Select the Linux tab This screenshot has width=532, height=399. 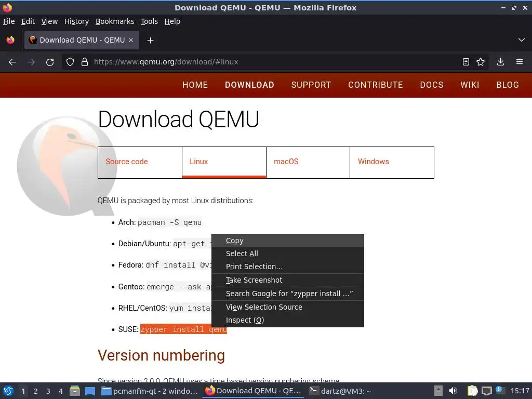(x=224, y=163)
